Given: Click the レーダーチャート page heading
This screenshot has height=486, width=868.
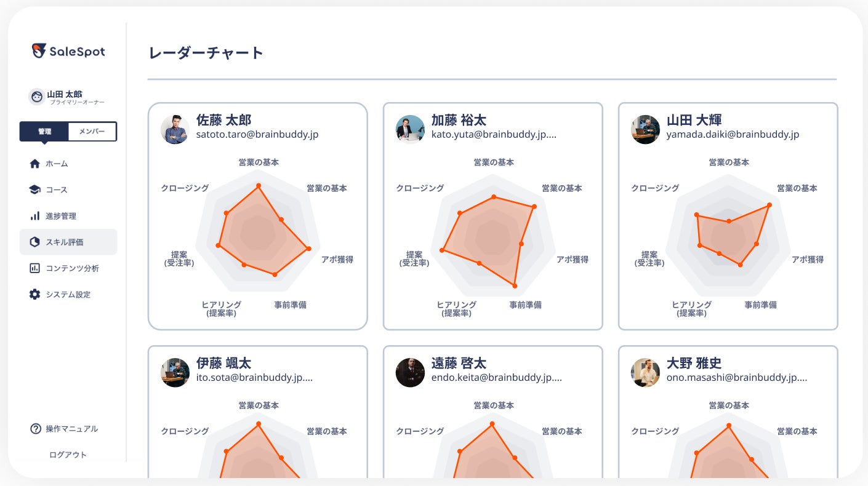Looking at the screenshot, I should [x=206, y=53].
